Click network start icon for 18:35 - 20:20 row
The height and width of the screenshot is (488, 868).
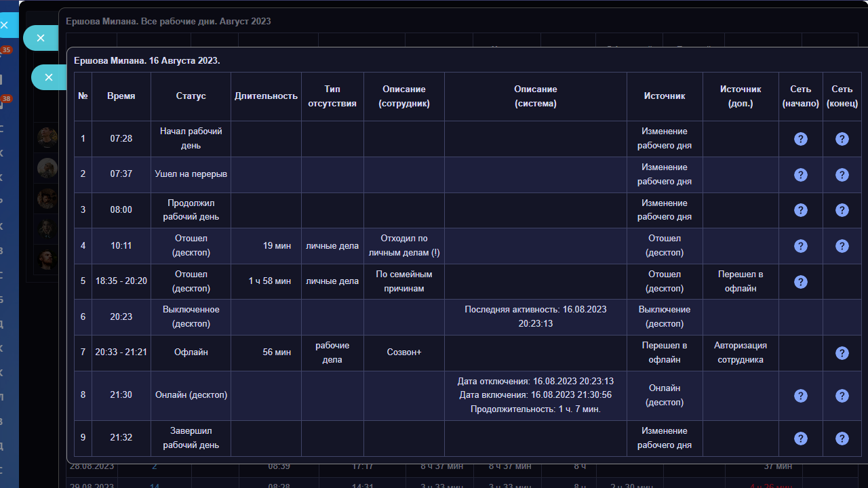(800, 282)
